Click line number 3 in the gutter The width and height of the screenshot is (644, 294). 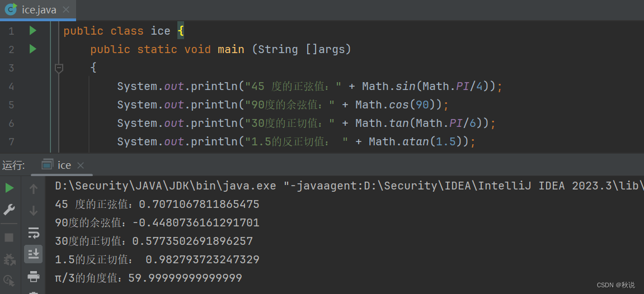coord(11,68)
